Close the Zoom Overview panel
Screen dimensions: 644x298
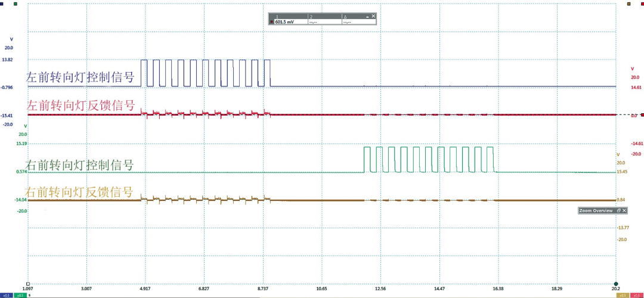click(x=624, y=210)
